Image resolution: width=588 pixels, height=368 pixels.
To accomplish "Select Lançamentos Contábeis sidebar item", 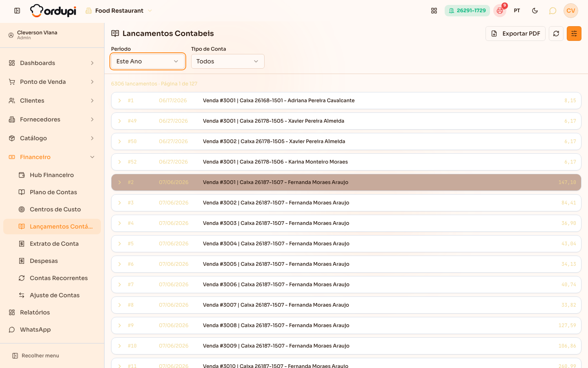I will 52,227.
